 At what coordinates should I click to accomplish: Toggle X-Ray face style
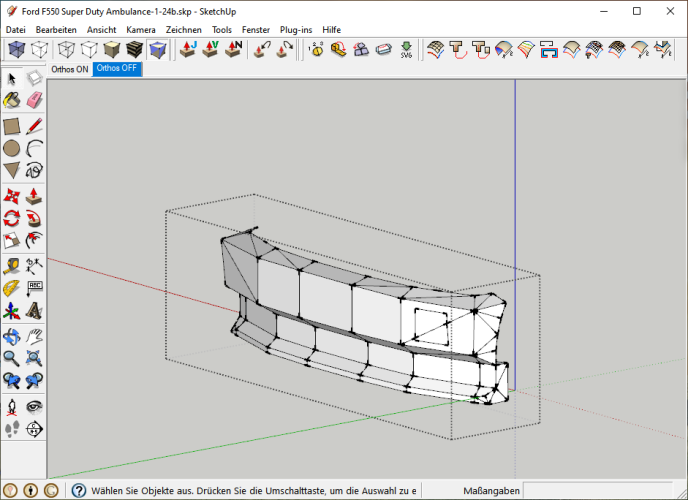click(17, 50)
